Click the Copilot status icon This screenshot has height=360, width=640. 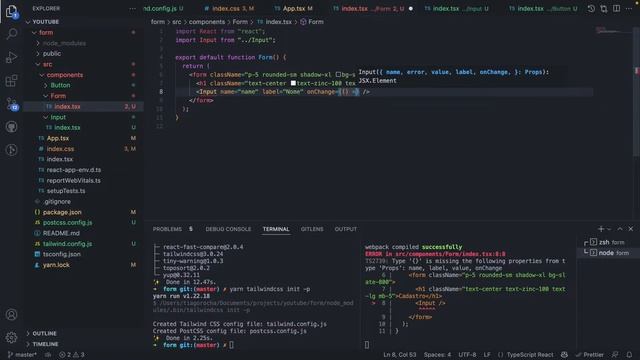[x=564, y=355]
